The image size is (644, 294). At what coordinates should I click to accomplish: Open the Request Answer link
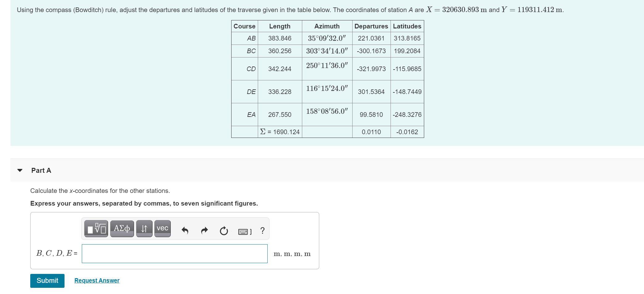coord(96,280)
